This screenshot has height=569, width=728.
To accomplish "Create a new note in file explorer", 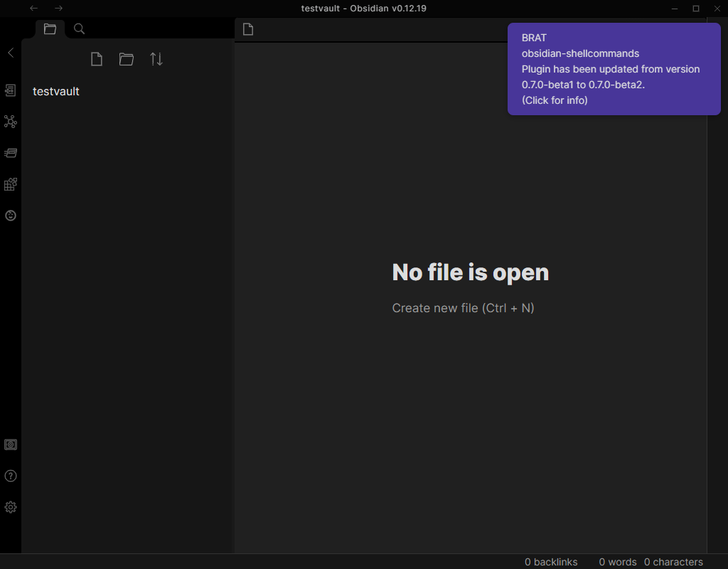I will click(97, 59).
